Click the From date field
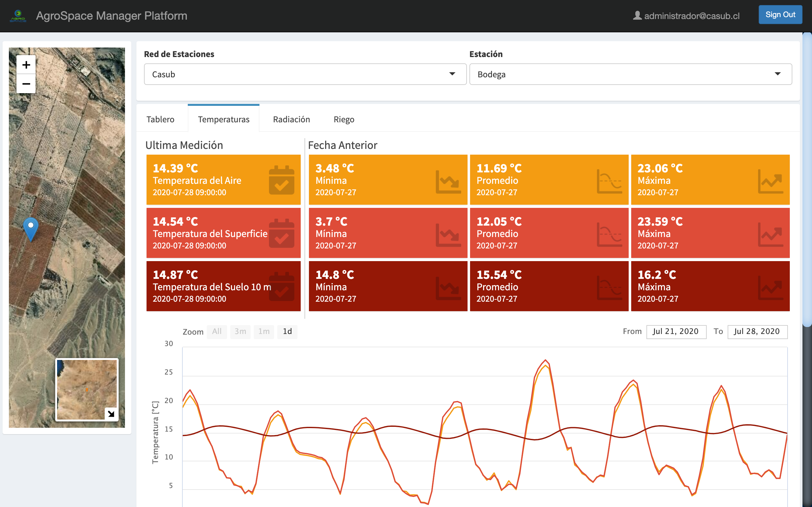This screenshot has height=507, width=812. (676, 332)
